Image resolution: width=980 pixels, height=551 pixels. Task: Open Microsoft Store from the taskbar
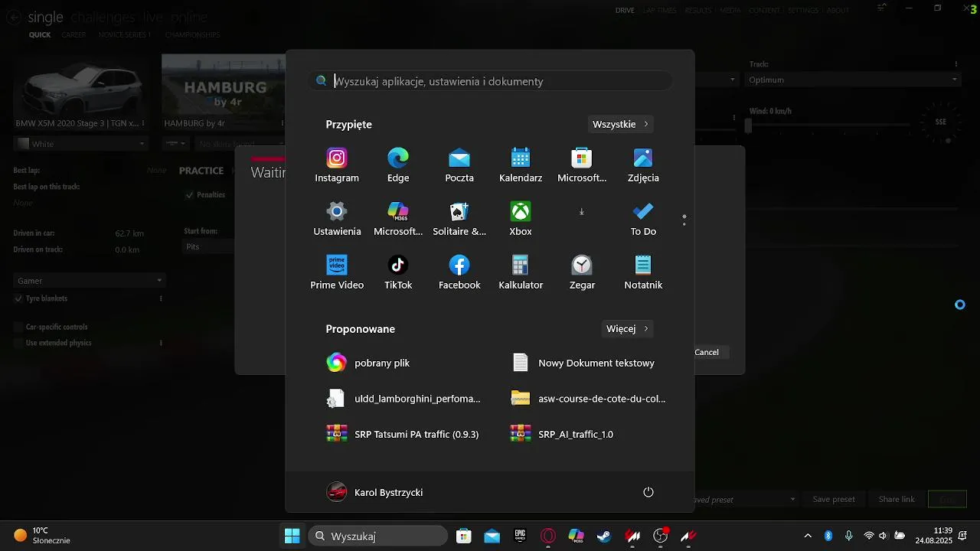(464, 536)
